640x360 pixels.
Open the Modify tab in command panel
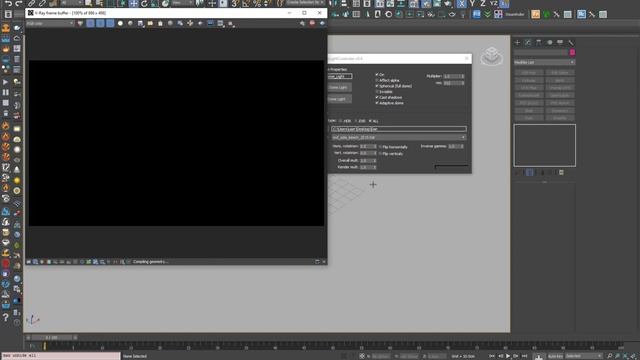[x=528, y=42]
